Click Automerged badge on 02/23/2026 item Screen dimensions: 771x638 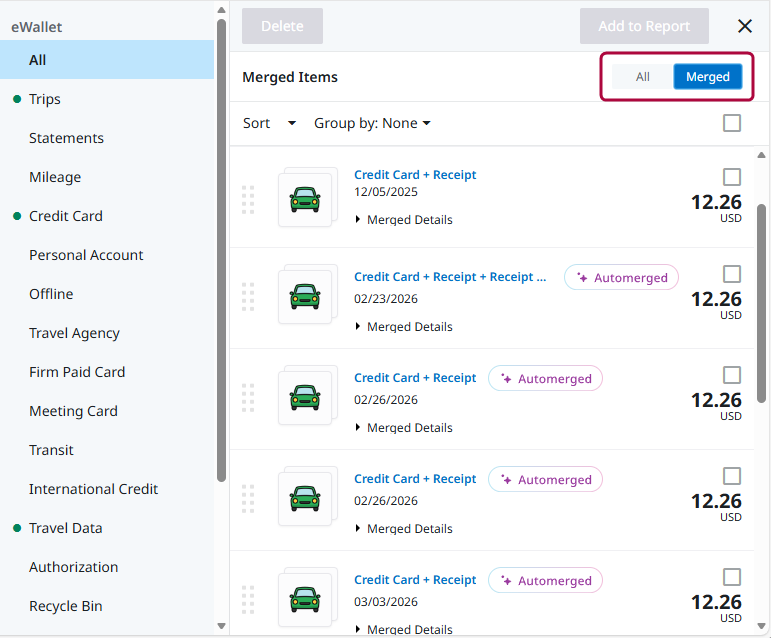pyautogui.click(x=621, y=278)
